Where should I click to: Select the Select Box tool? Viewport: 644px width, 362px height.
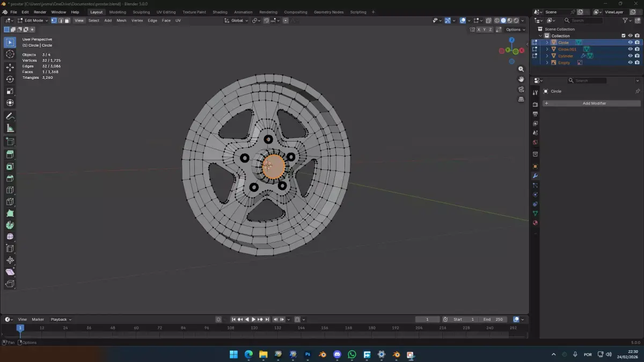click(x=10, y=42)
